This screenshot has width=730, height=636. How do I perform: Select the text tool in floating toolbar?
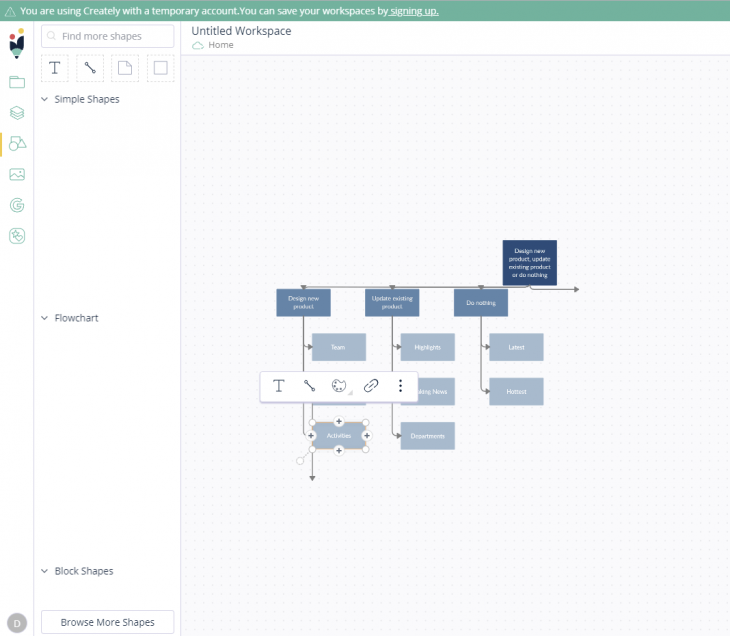click(x=279, y=386)
